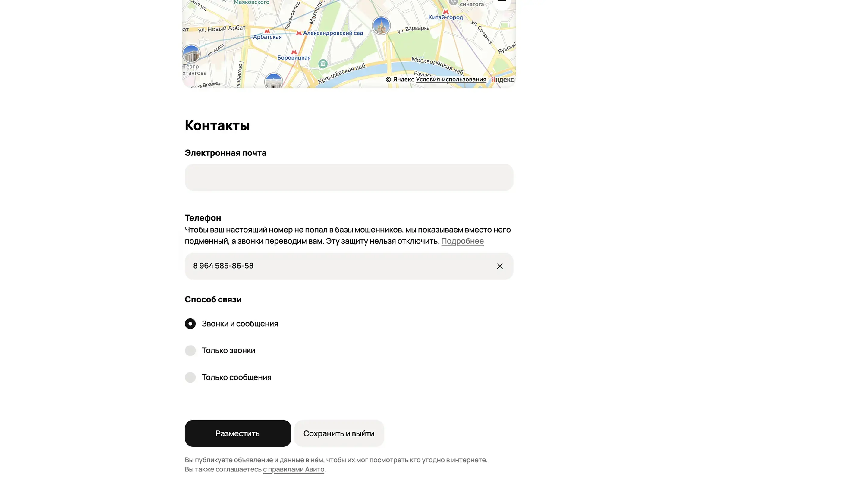Click St. Basil's Cathedral landmark on map

click(381, 26)
